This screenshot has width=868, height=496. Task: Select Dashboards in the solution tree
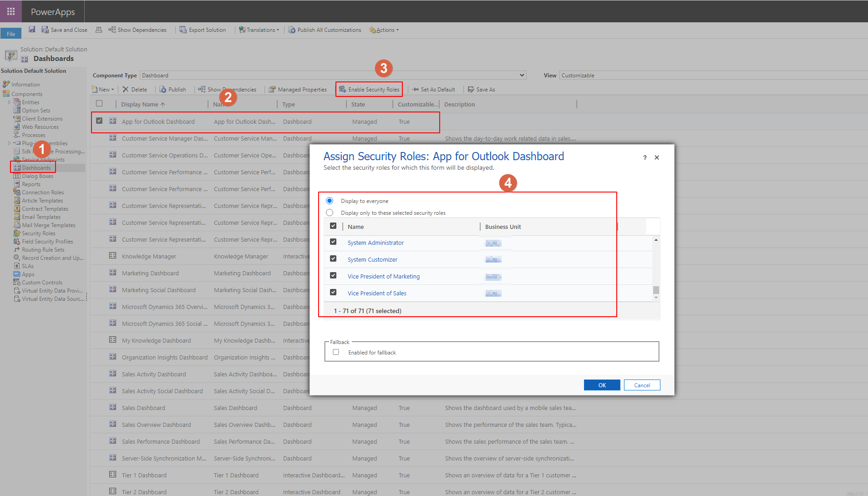point(36,168)
